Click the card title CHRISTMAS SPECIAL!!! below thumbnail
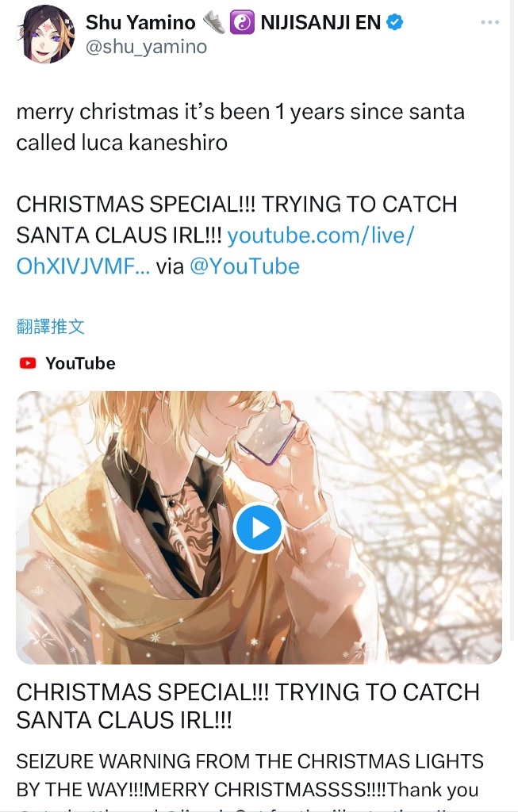The width and height of the screenshot is (518, 812). click(247, 706)
